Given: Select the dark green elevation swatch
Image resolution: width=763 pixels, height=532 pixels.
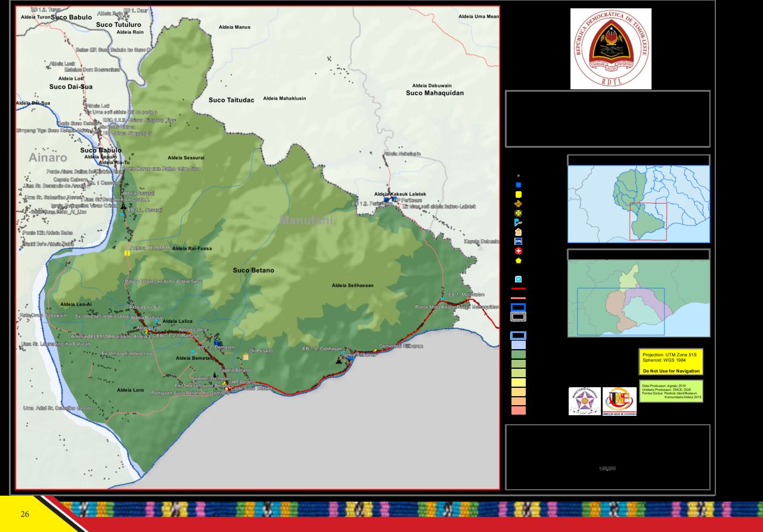Looking at the screenshot, I should point(519,354).
